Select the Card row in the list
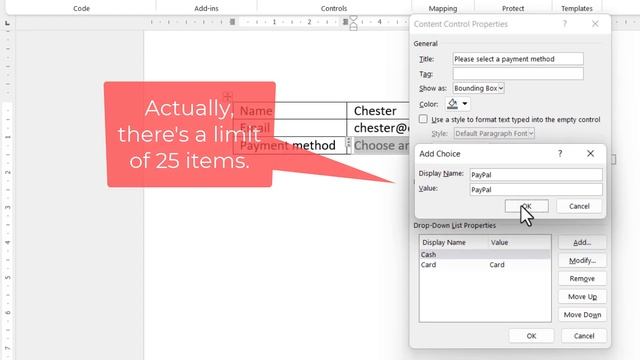Image resolution: width=640 pixels, height=360 pixels. coord(485,264)
